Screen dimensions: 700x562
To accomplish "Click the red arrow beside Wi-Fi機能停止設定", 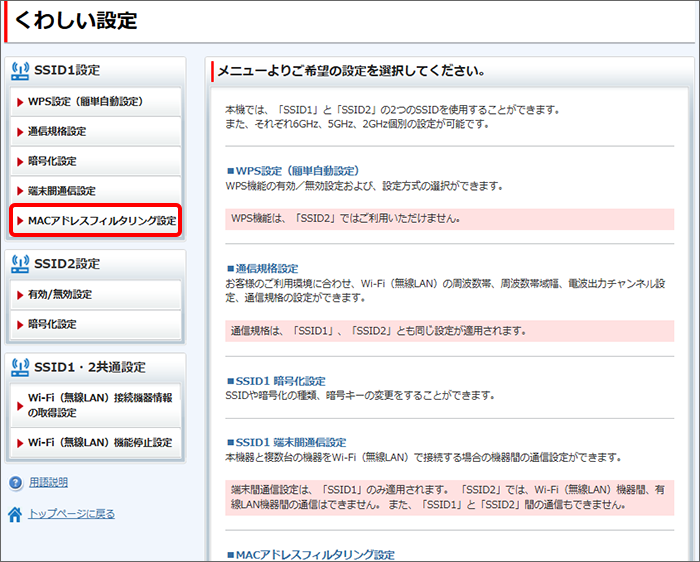I will tap(20, 443).
